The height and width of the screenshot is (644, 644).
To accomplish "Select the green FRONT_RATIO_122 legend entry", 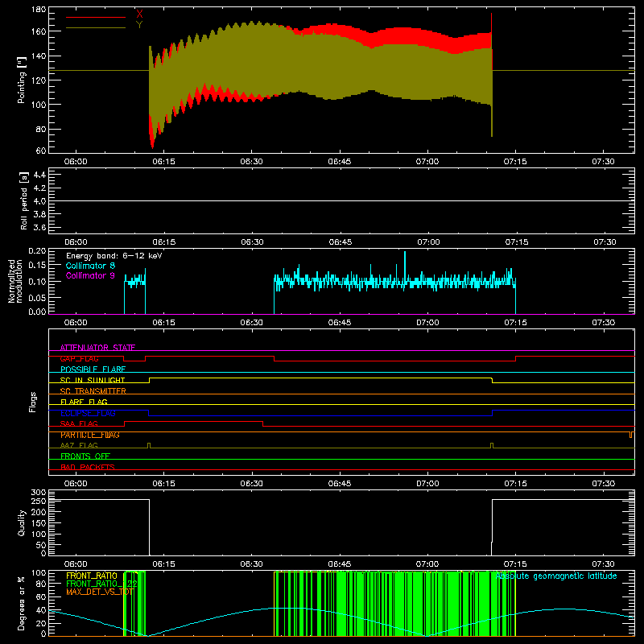I will [x=101, y=584].
